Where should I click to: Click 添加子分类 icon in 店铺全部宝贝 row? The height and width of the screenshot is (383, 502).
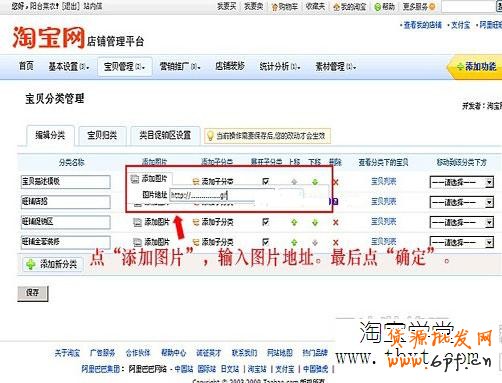tap(196, 242)
